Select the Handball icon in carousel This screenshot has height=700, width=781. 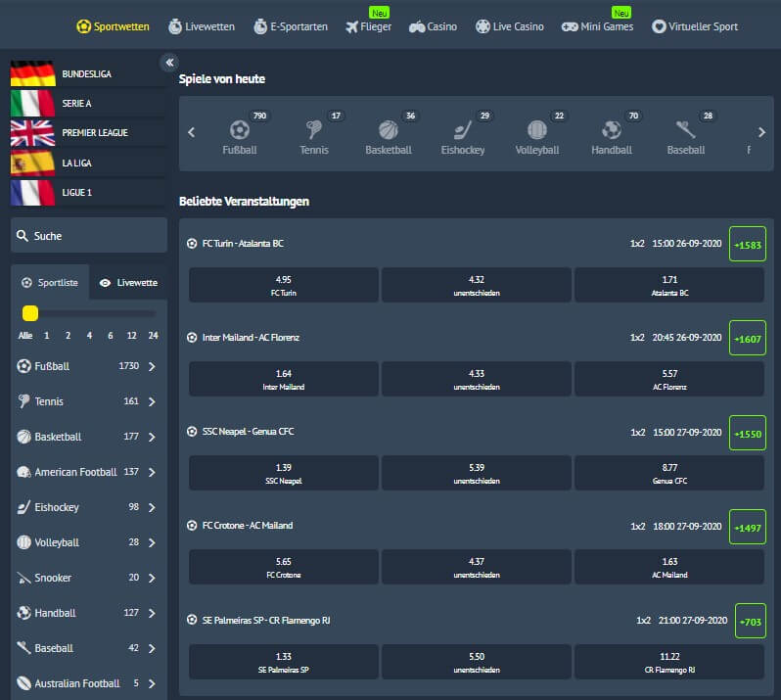611,130
